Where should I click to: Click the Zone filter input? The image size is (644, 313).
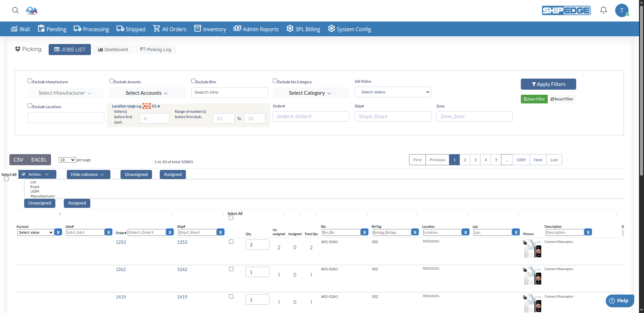pyautogui.click(x=475, y=117)
